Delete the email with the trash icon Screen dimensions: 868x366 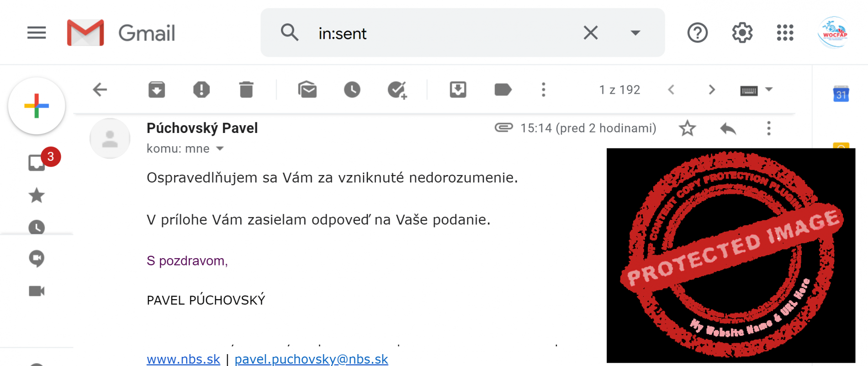(x=246, y=90)
